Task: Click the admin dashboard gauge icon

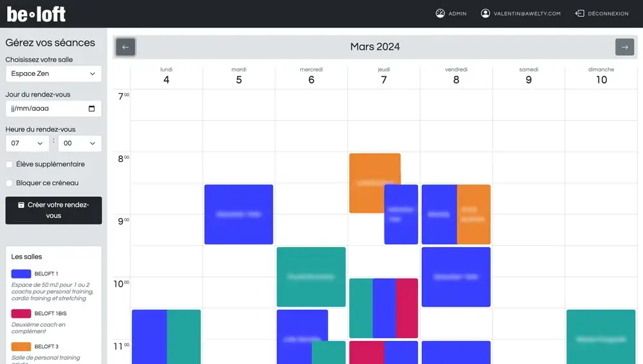Action: [x=440, y=14]
